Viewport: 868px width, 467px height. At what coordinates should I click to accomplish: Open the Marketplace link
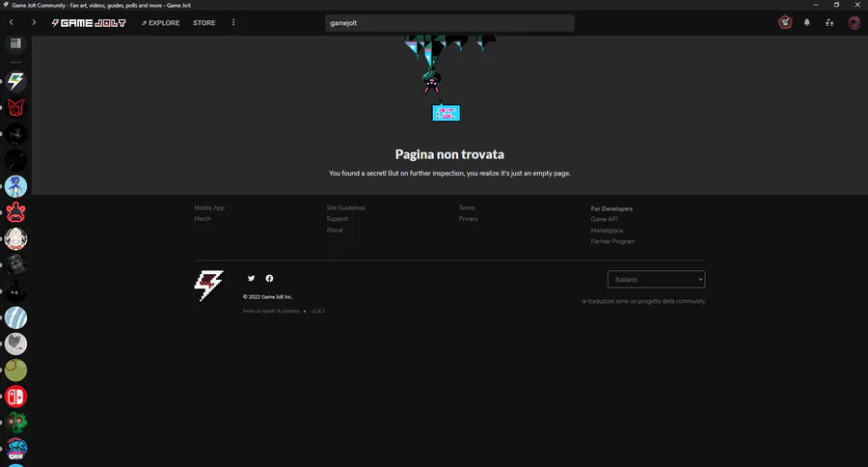[x=607, y=231]
